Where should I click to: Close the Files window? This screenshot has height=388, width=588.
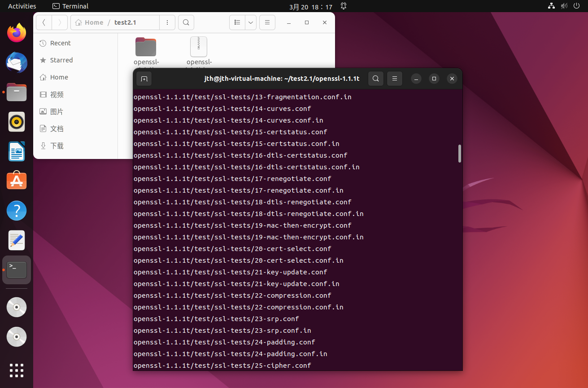click(x=325, y=22)
